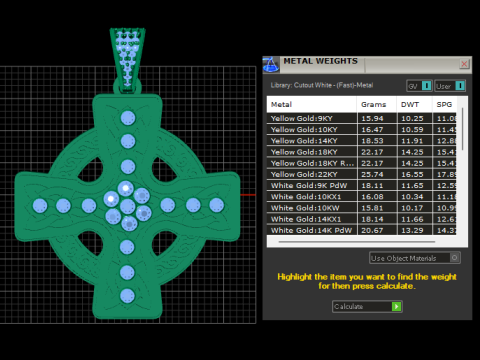Toggle the User library switch
The height and width of the screenshot is (360, 480).
tap(450, 86)
